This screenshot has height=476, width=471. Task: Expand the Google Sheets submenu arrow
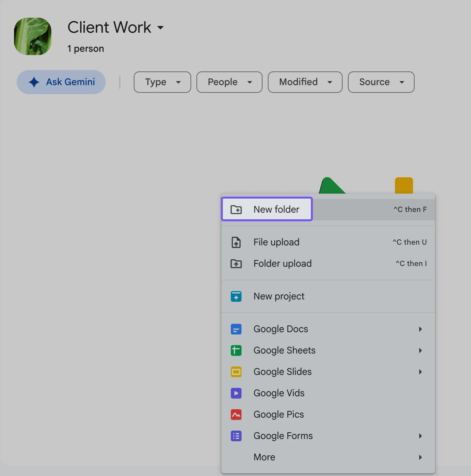point(420,350)
